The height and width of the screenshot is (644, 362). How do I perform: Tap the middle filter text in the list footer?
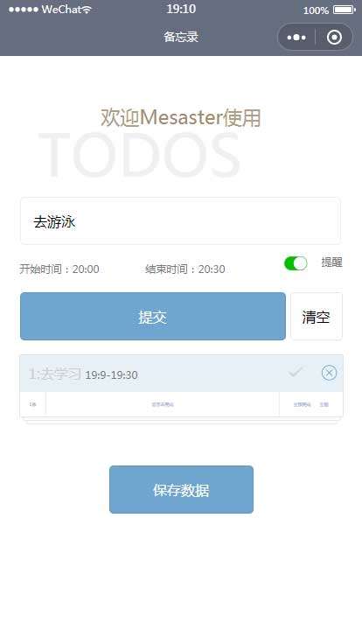pos(163,404)
